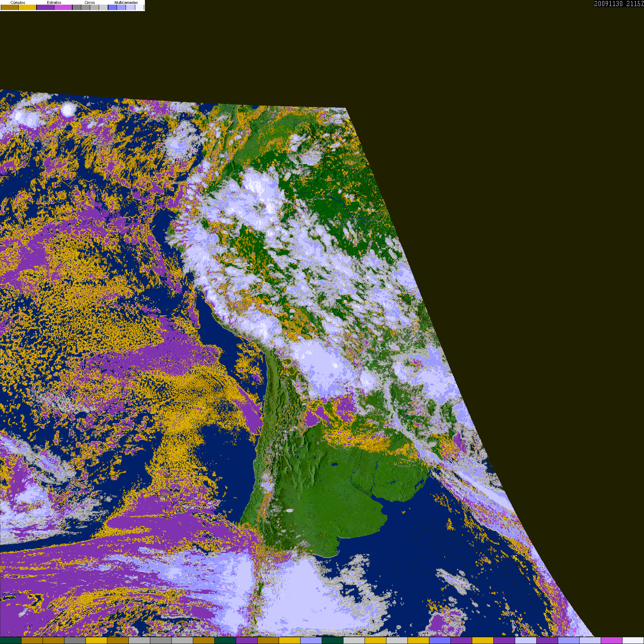Click the Cirros legend label
The image size is (644, 644).
(90, 3)
